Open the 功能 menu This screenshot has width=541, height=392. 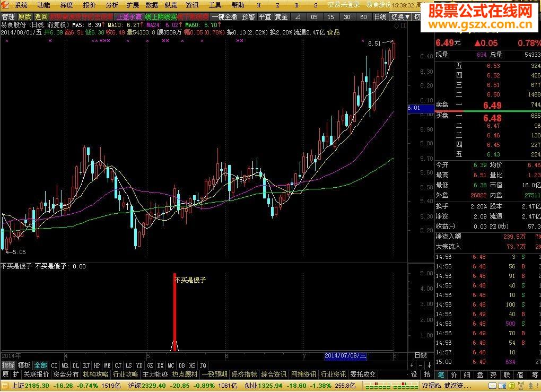click(44, 5)
